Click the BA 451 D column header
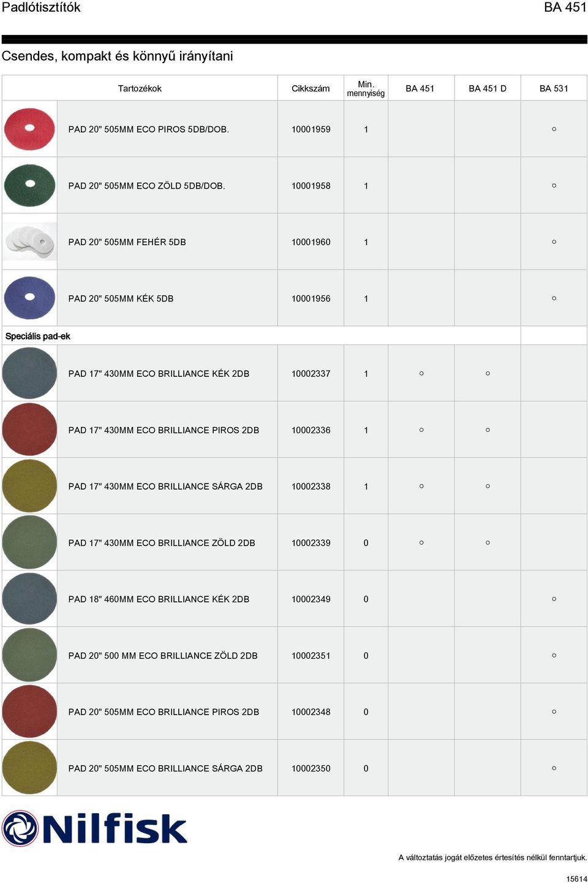This screenshot has height=883, width=588. pyautogui.click(x=488, y=88)
